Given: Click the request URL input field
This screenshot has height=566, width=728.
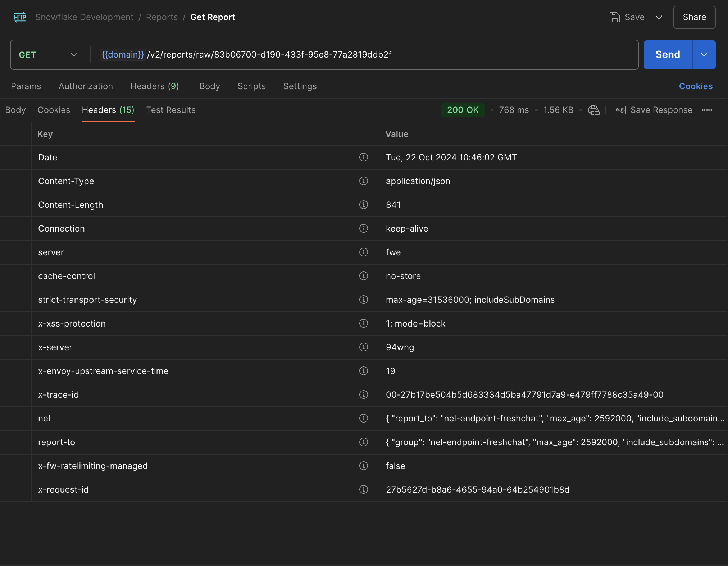Looking at the screenshot, I should click(364, 55).
